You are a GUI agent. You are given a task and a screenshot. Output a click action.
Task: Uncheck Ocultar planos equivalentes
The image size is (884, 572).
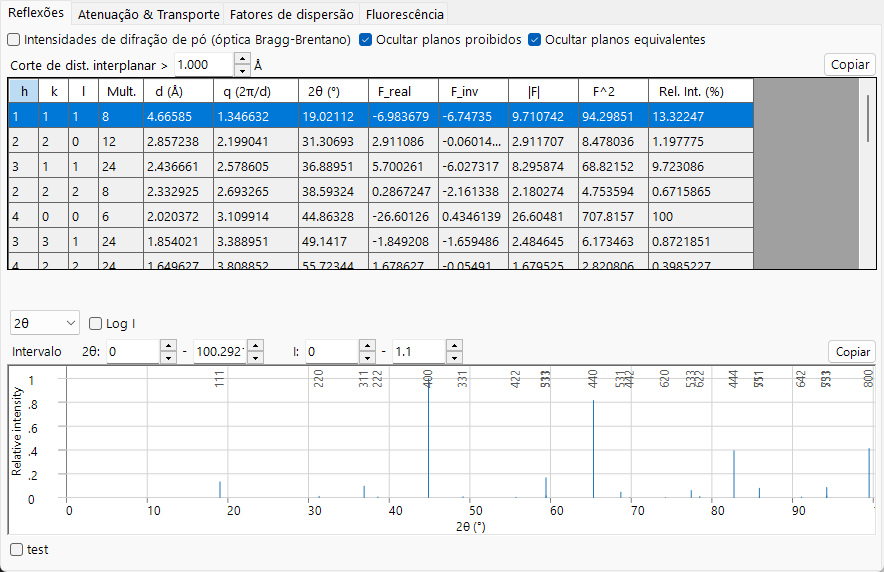tap(534, 39)
